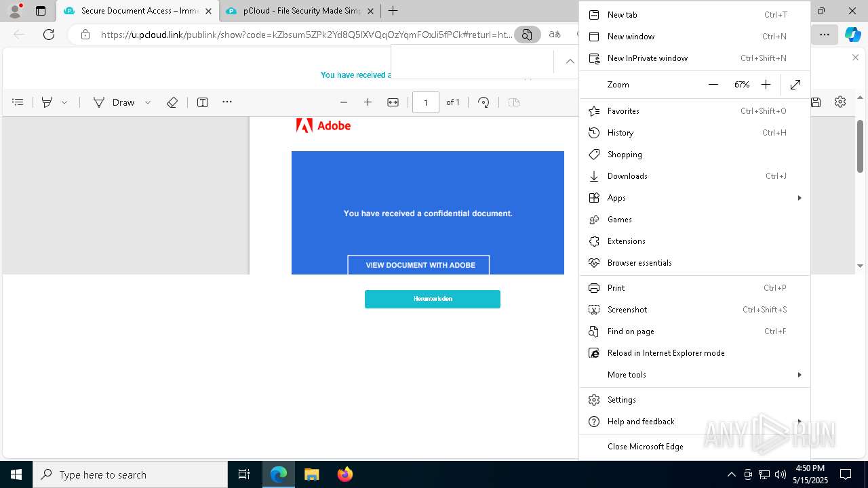868x488 pixels.
Task: Open History from the menu
Action: tap(695, 133)
